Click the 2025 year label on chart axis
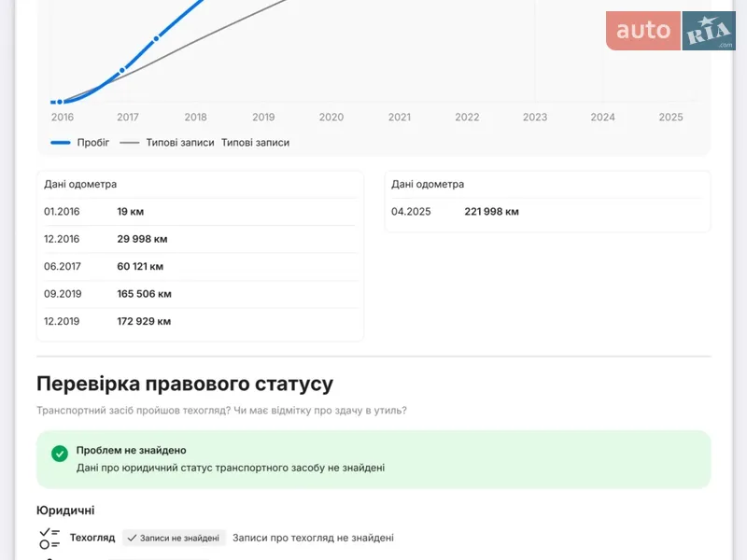This screenshot has width=747, height=560. click(x=670, y=118)
